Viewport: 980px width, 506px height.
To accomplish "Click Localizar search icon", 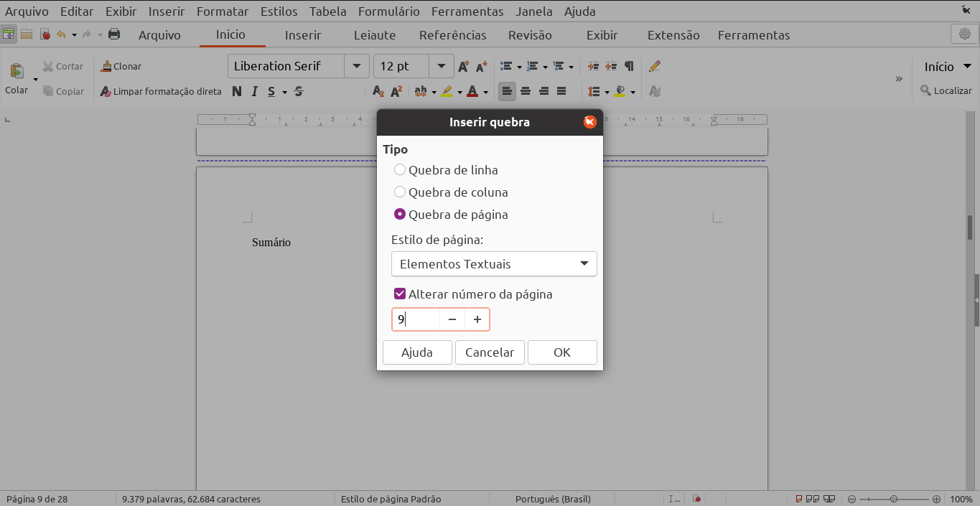I will click(946, 91).
